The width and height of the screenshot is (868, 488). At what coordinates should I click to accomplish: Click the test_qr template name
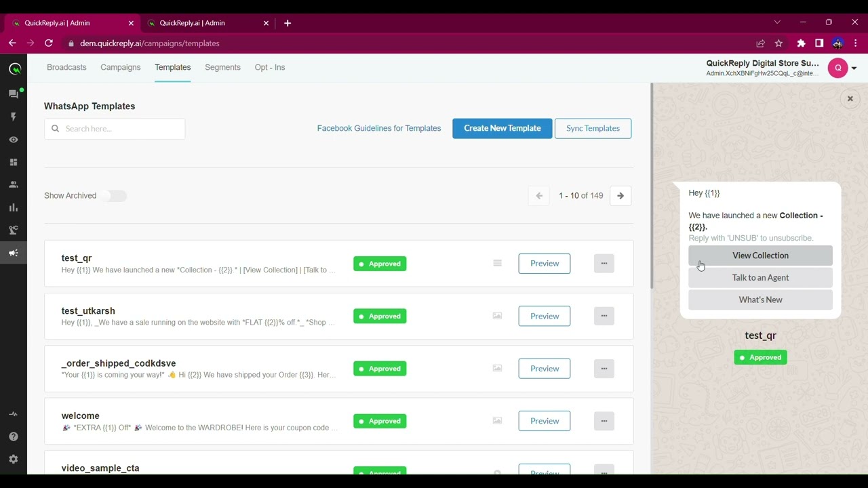pyautogui.click(x=76, y=258)
